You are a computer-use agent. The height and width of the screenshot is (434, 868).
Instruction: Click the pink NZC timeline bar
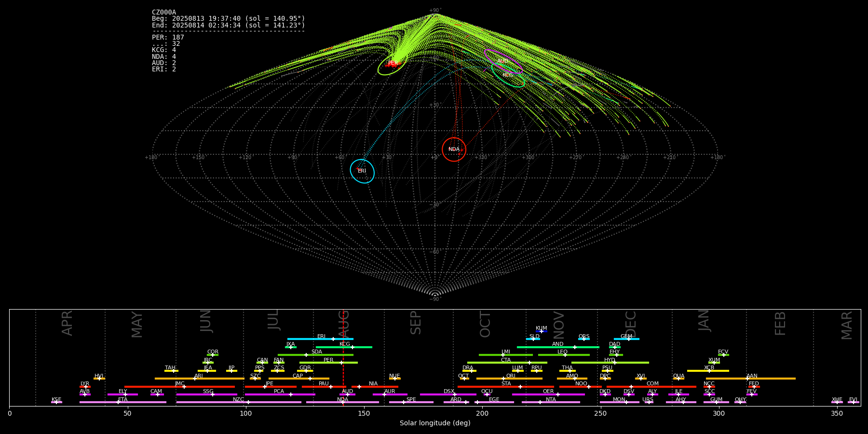click(239, 402)
